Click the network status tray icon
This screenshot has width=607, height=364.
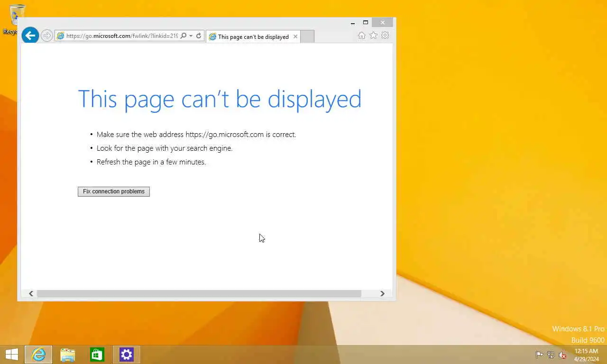pyautogui.click(x=551, y=355)
